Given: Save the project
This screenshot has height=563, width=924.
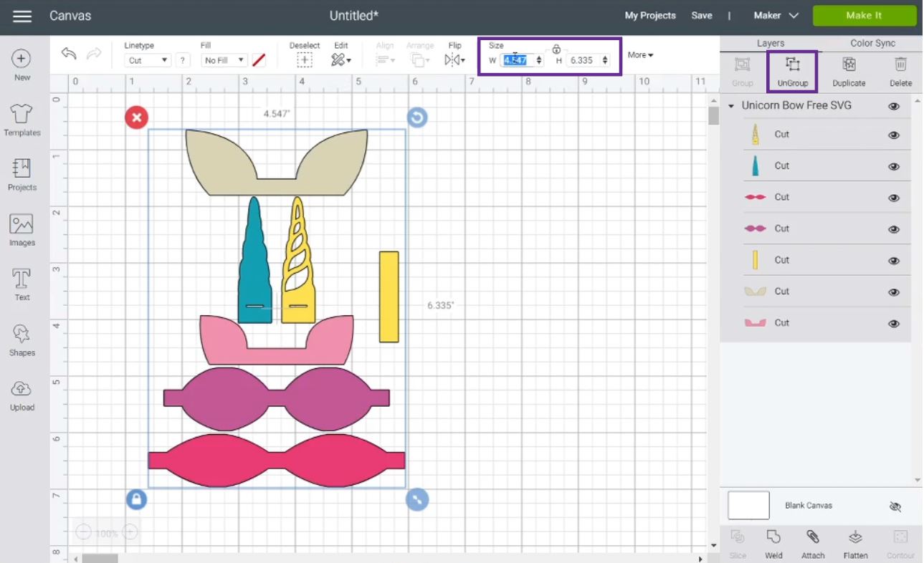Looking at the screenshot, I should 702,16.
